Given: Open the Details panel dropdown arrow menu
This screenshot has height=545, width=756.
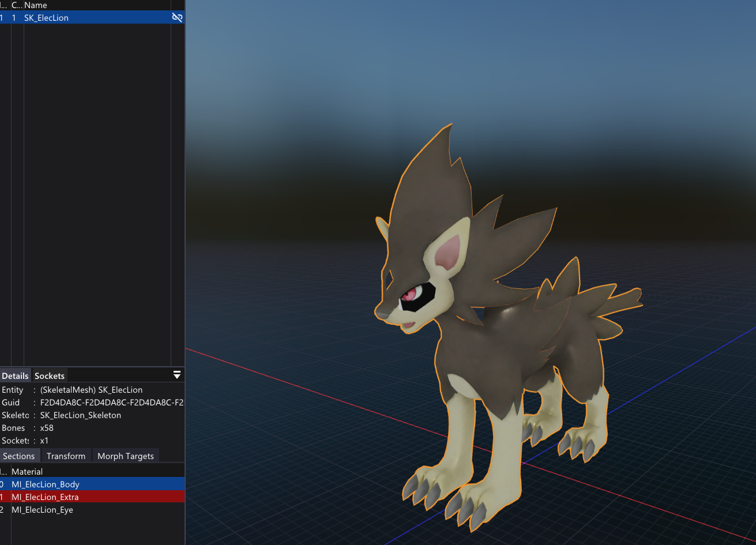Looking at the screenshot, I should tap(177, 375).
